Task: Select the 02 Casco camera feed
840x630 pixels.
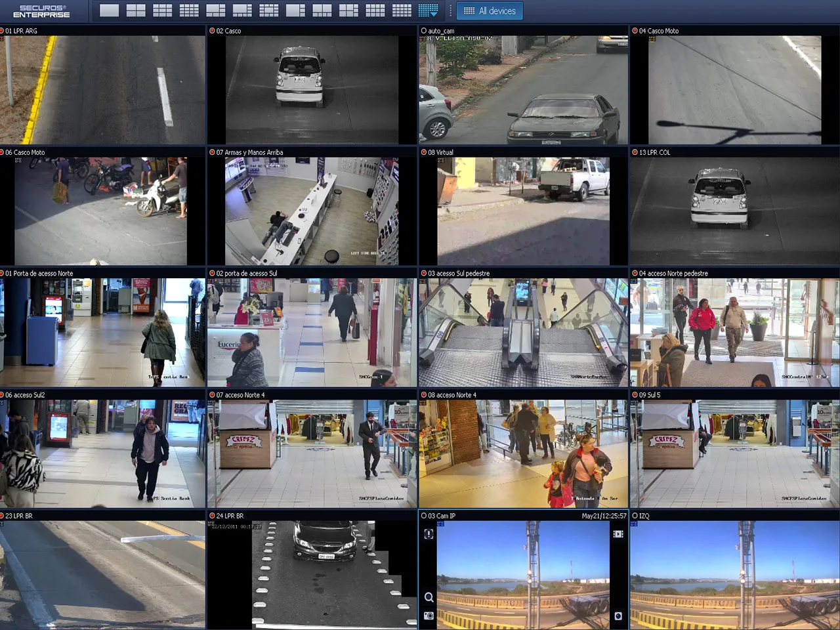Action: tap(312, 90)
